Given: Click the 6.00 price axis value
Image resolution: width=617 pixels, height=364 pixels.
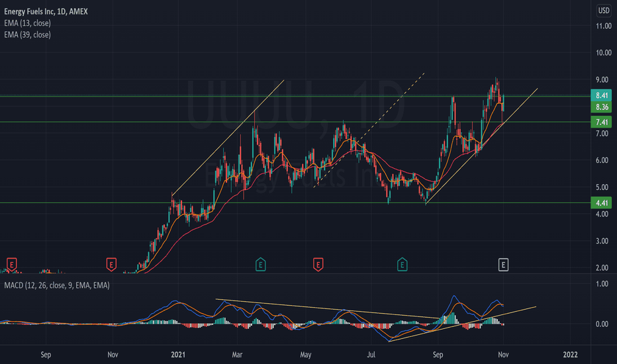Looking at the screenshot, I should [x=602, y=161].
